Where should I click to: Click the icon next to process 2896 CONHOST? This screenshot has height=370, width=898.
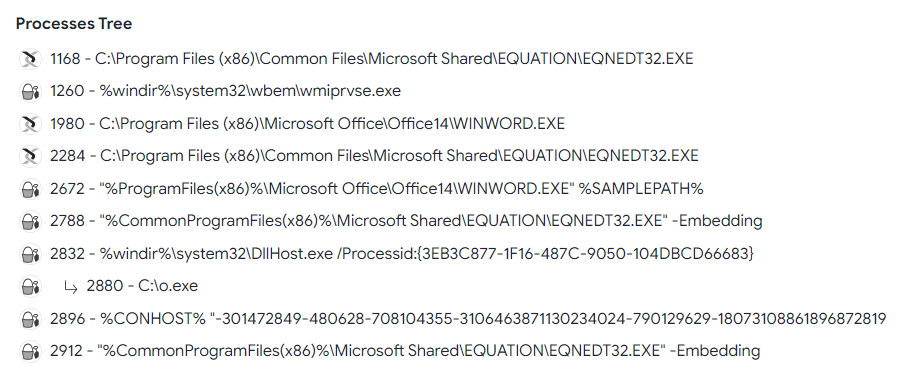coord(29,318)
